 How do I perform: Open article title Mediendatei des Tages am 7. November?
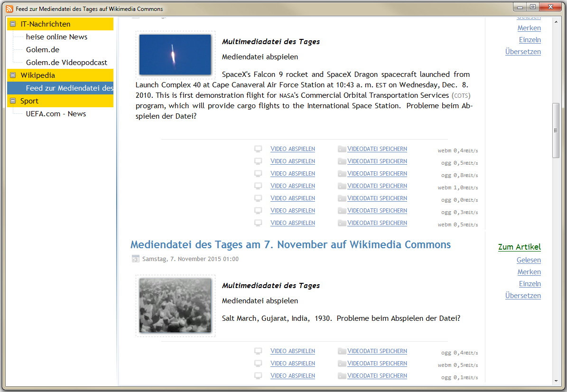290,245
